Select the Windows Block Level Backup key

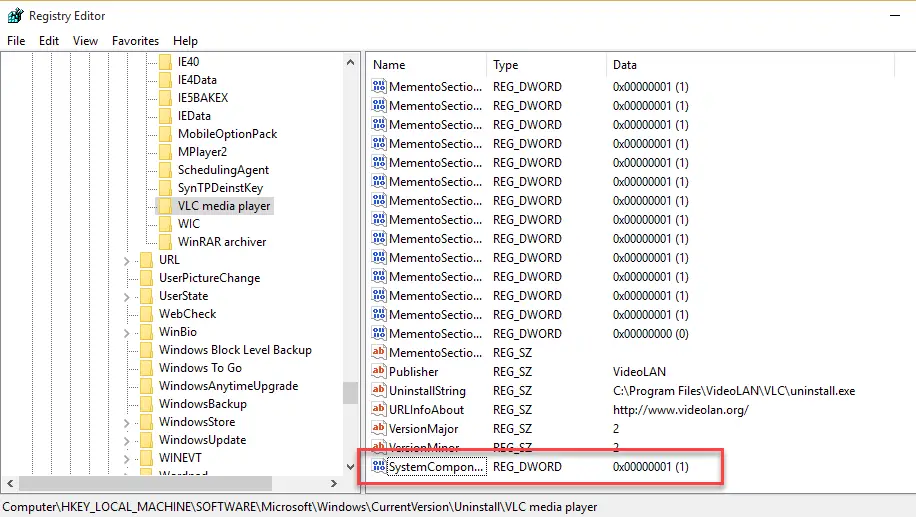tap(235, 350)
